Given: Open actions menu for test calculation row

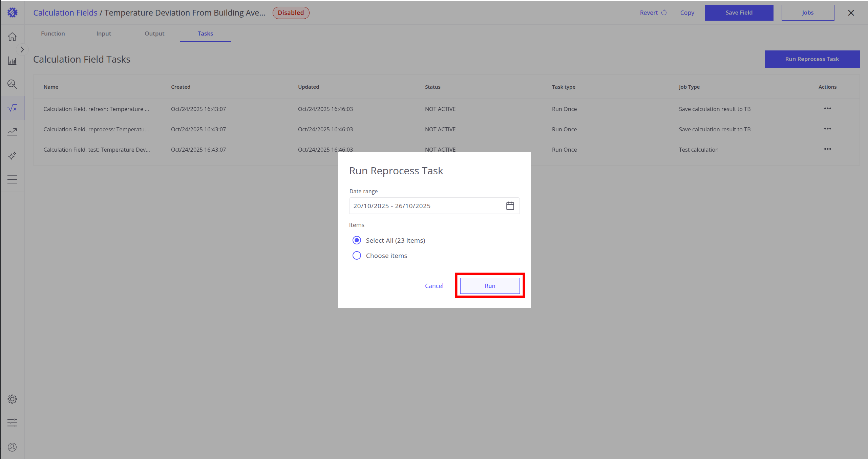Looking at the screenshot, I should [x=827, y=149].
